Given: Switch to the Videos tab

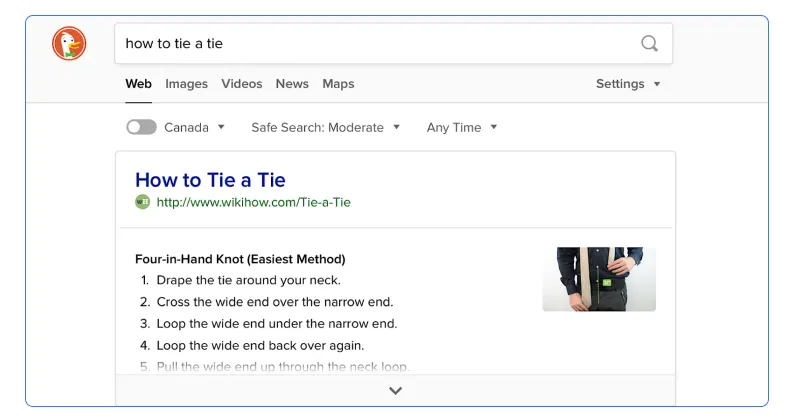Looking at the screenshot, I should (x=241, y=84).
